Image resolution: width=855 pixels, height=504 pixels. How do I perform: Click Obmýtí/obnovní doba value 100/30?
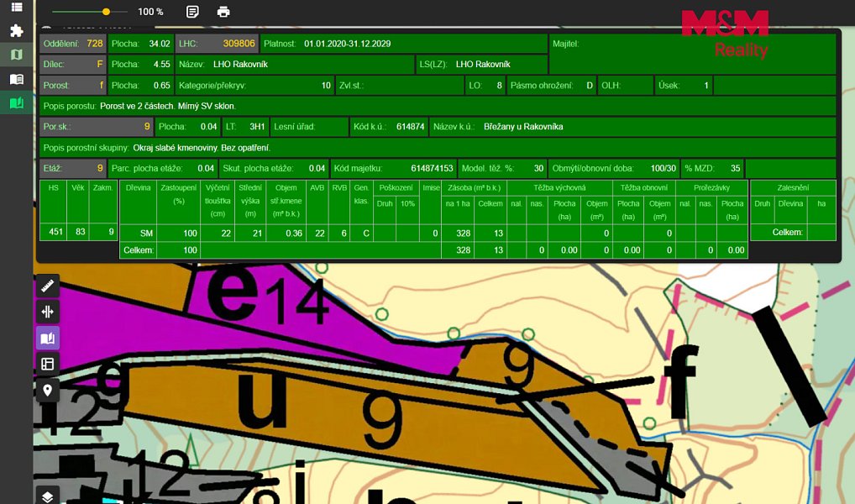663,169
